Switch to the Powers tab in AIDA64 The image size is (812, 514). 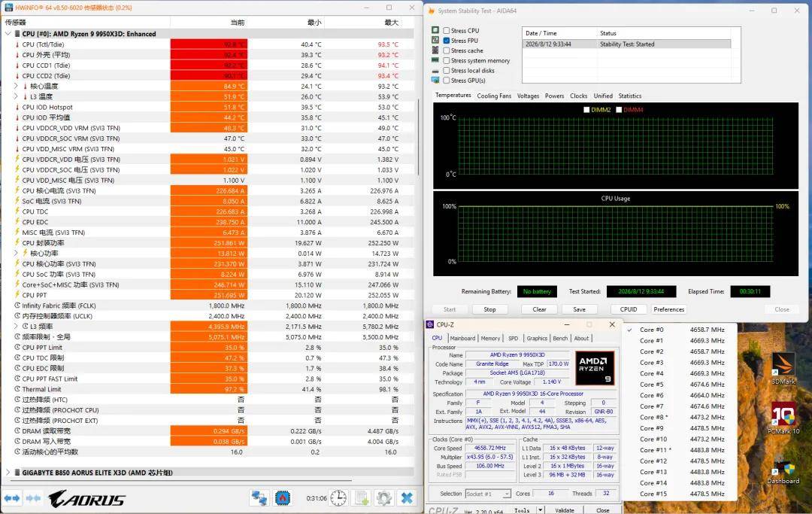point(555,96)
